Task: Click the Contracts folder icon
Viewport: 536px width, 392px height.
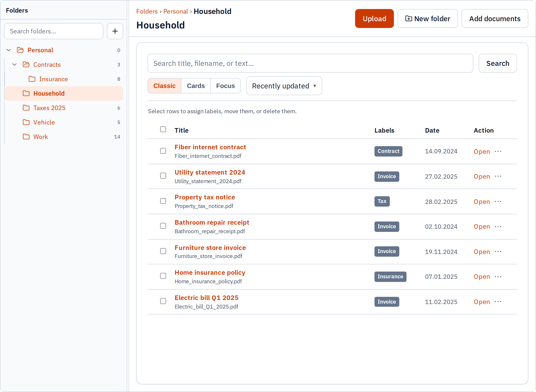Action: 26,65
